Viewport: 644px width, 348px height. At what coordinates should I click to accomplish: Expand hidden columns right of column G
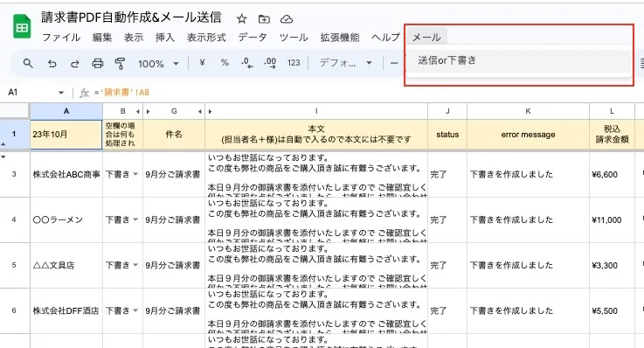[199, 111]
